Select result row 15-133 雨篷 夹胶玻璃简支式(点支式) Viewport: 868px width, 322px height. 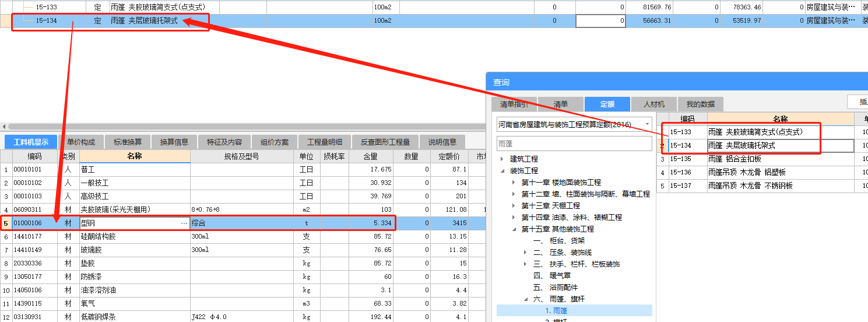click(762, 132)
